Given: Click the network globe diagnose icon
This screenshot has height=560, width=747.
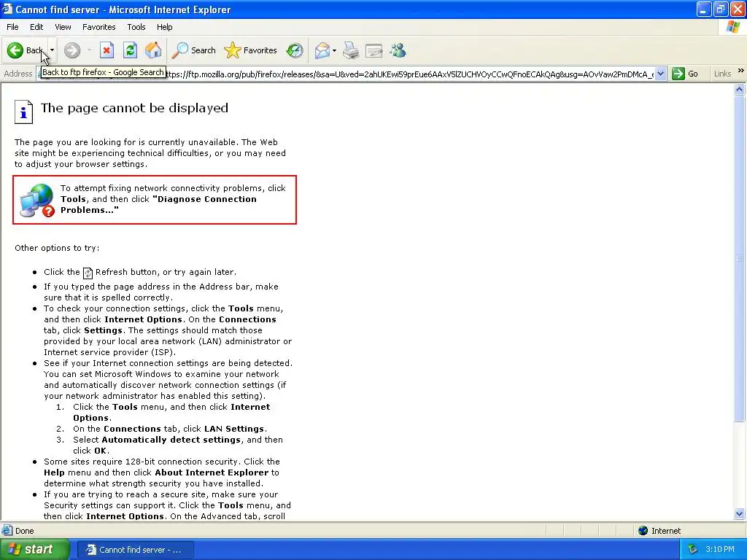Looking at the screenshot, I should click(x=37, y=200).
